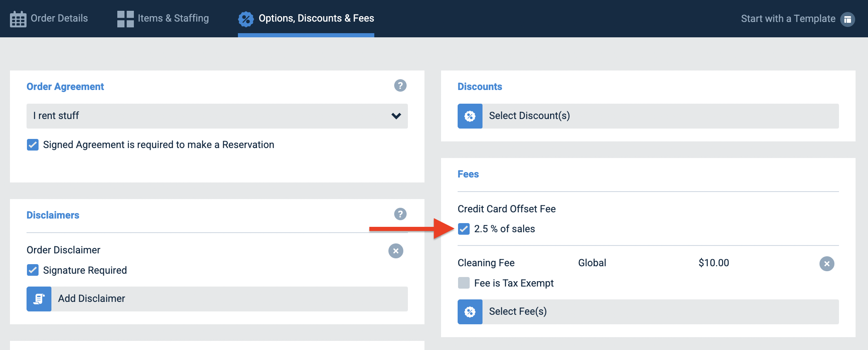Screen dimensions: 868x350
Task: Click the Select Fee(s) percent icon
Action: [x=470, y=312]
